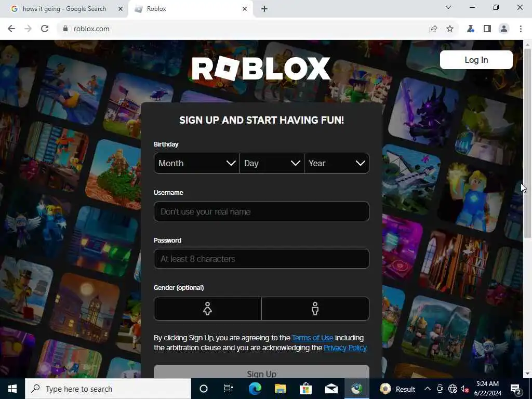
Task: Click the Roblox logo
Action: tap(261, 69)
